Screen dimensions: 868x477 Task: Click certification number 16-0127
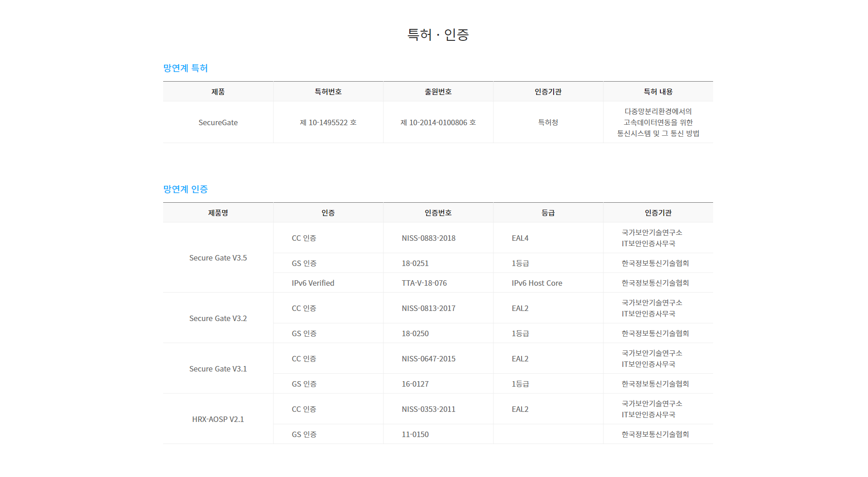[x=415, y=384]
